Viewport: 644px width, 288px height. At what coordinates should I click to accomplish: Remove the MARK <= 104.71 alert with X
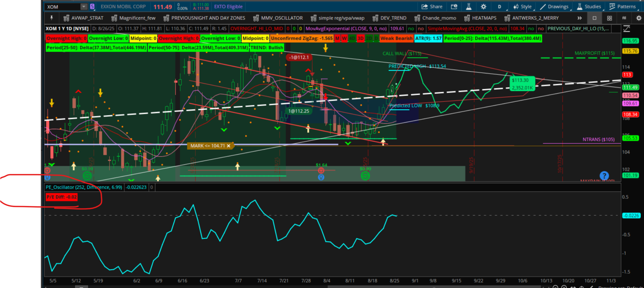point(228,146)
